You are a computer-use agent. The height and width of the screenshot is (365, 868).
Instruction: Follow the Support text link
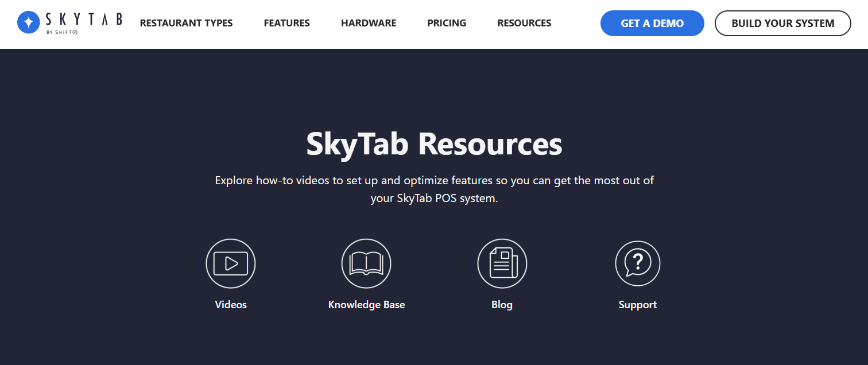point(638,305)
